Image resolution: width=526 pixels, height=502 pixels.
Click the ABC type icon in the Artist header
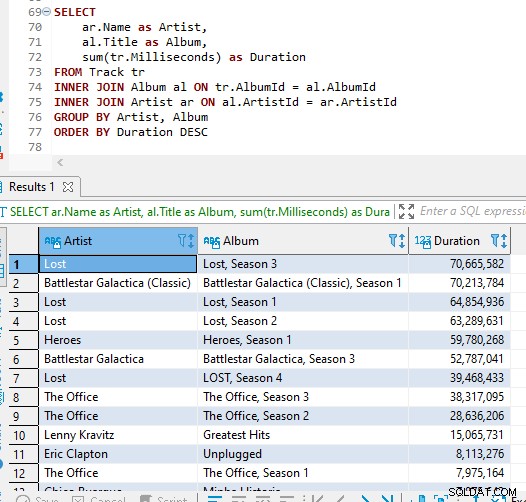53,242
